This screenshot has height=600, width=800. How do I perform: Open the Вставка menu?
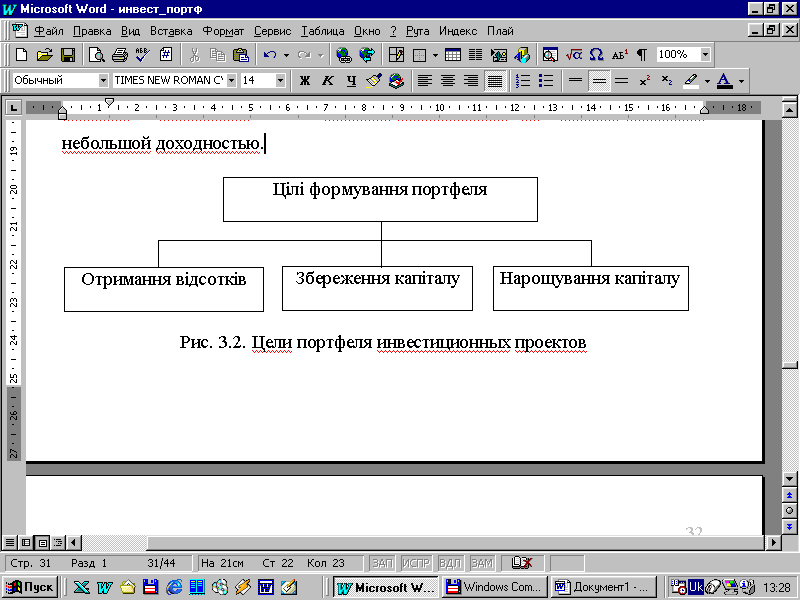[x=171, y=31]
